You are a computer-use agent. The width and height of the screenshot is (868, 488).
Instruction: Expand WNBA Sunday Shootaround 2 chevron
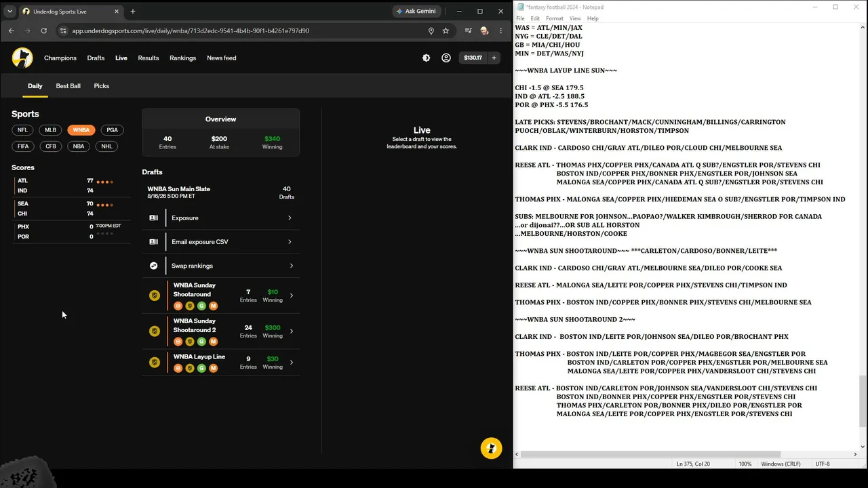(291, 331)
